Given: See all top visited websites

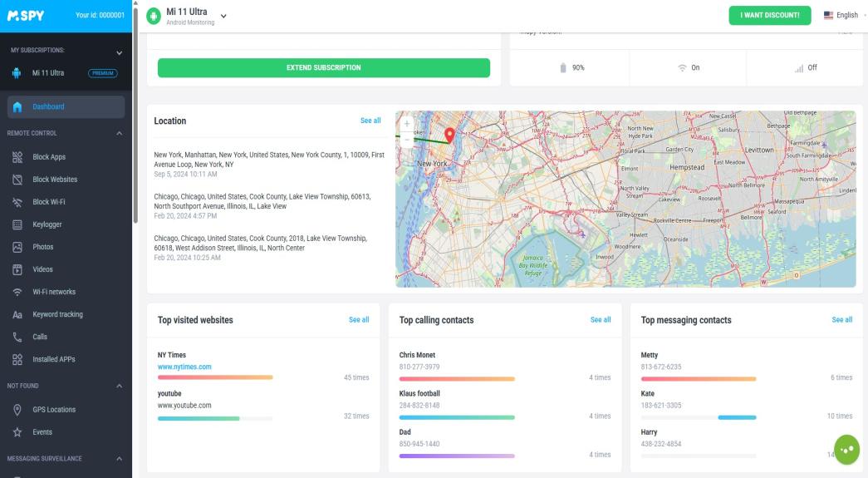Looking at the screenshot, I should click(359, 320).
